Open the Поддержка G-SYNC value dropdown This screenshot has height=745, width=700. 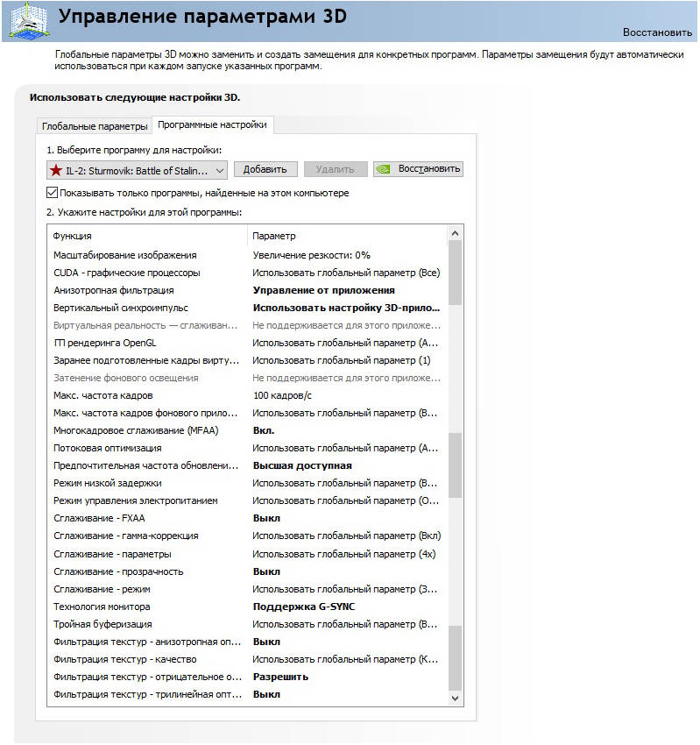[304, 607]
